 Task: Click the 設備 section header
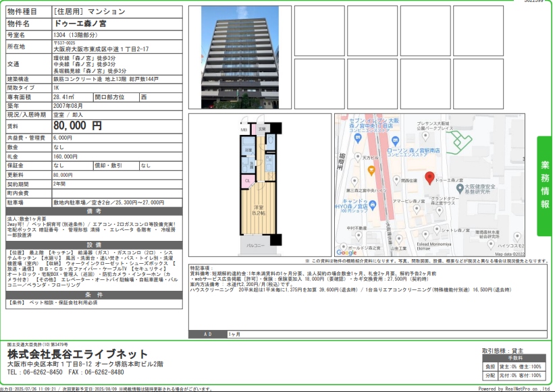click(x=94, y=245)
